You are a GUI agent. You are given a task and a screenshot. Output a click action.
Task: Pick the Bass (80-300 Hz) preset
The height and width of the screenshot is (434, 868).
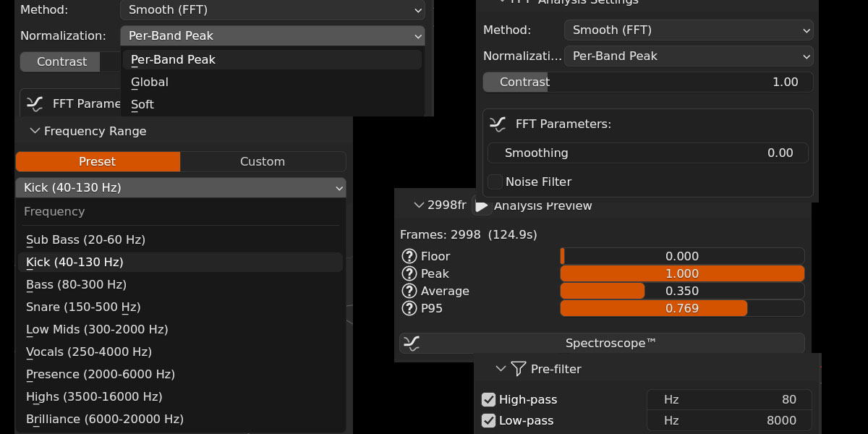(x=181, y=284)
